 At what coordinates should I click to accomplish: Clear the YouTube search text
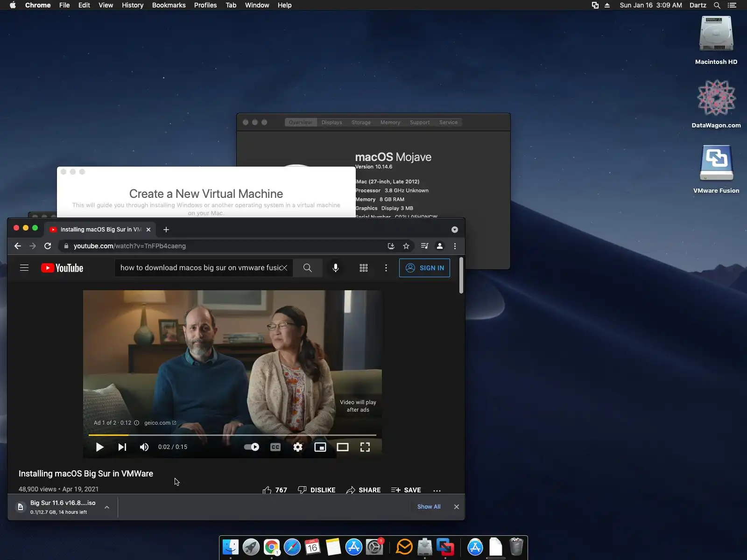pyautogui.click(x=284, y=268)
